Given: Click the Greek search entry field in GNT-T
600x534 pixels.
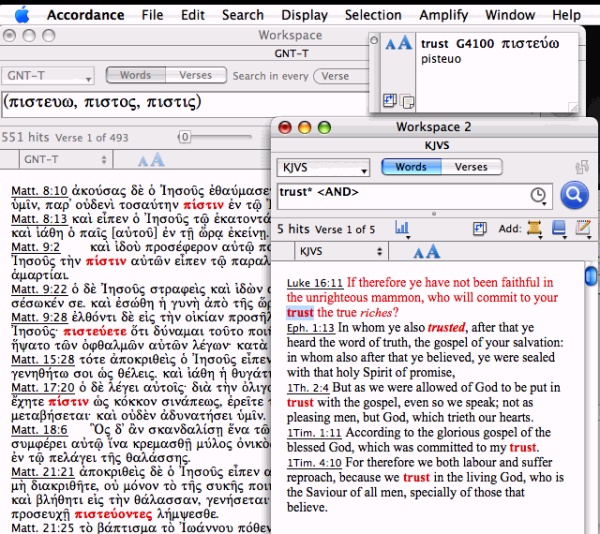Looking at the screenshot, I should point(185,104).
